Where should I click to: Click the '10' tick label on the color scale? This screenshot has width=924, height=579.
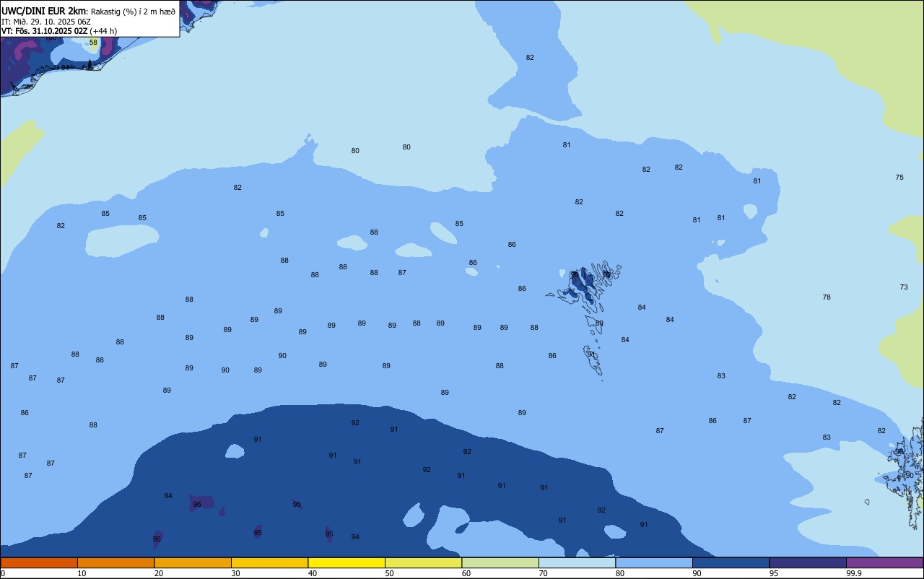pos(82,573)
